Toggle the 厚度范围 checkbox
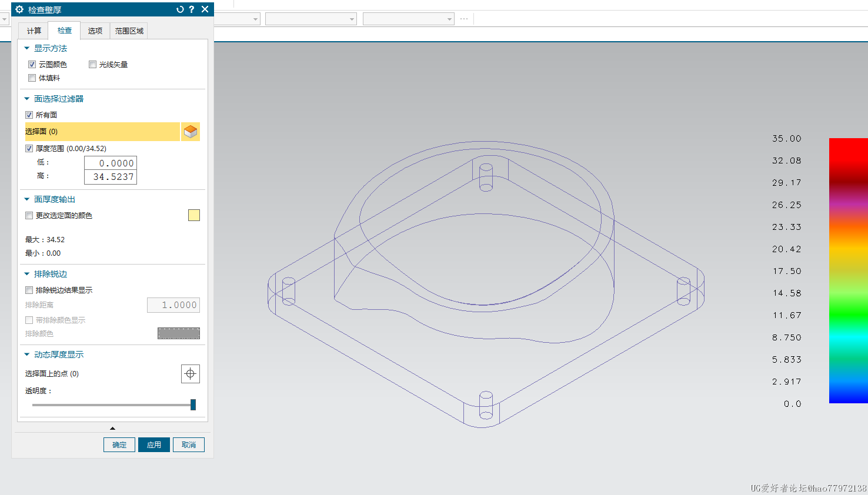868x495 pixels. click(x=29, y=149)
